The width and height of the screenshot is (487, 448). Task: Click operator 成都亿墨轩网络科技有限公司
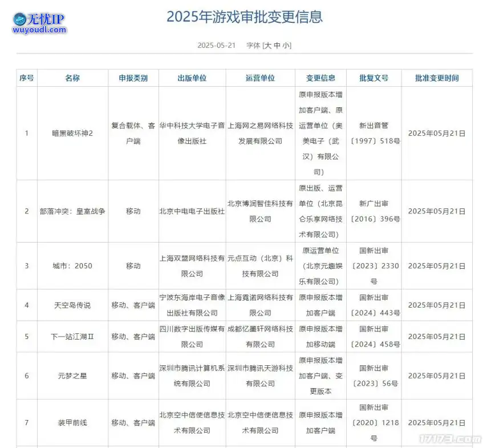[260, 337]
